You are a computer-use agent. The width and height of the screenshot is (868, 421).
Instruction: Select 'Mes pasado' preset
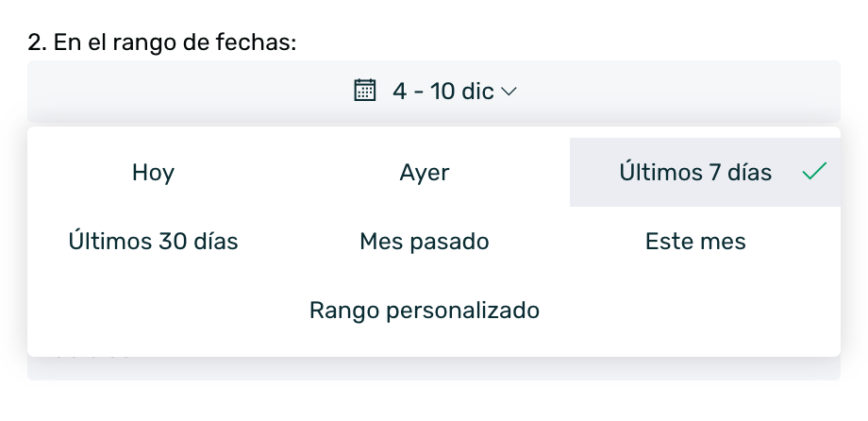[x=425, y=242]
